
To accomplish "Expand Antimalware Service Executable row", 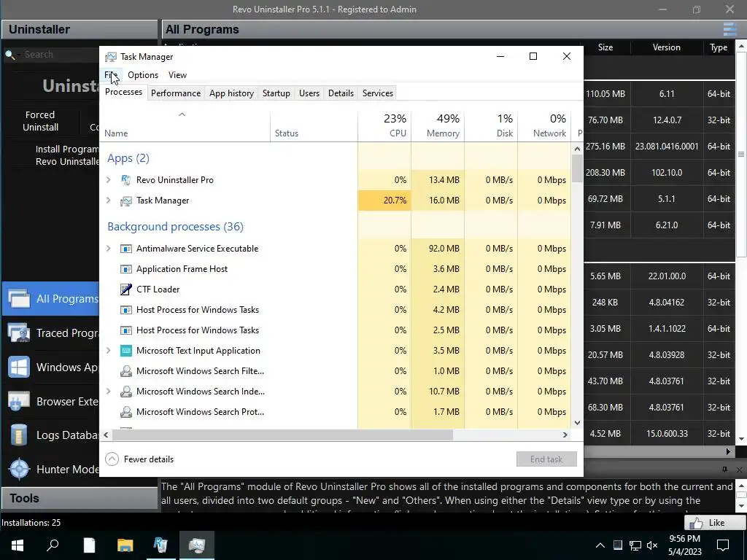I will [x=108, y=249].
